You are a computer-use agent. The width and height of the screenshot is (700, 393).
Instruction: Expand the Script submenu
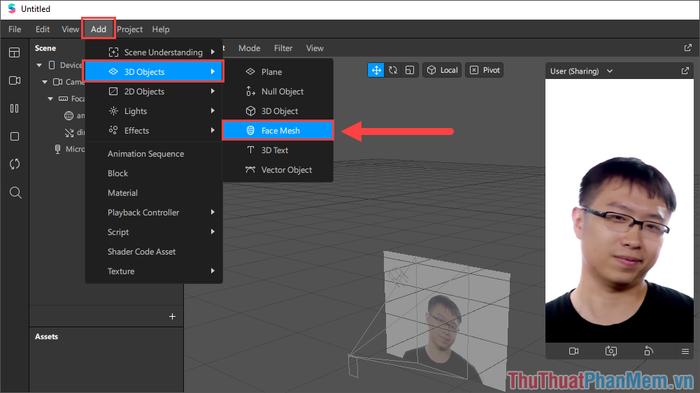(x=154, y=232)
